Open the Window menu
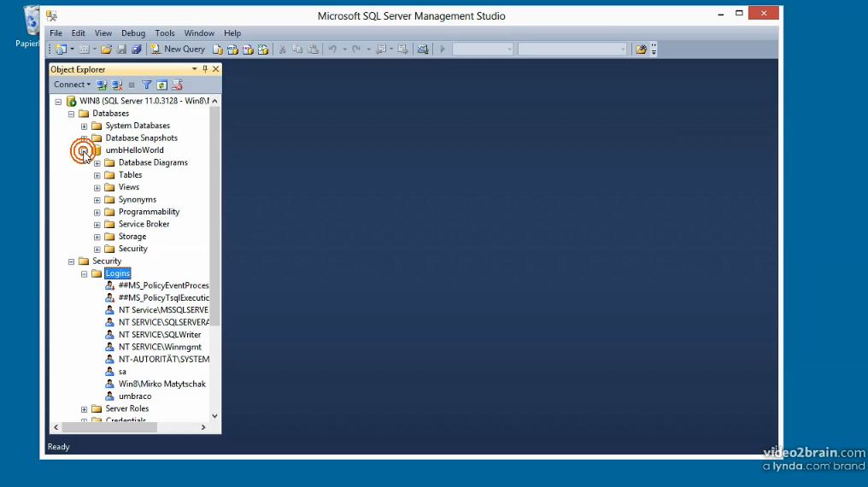The width and height of the screenshot is (868, 487). [x=199, y=33]
